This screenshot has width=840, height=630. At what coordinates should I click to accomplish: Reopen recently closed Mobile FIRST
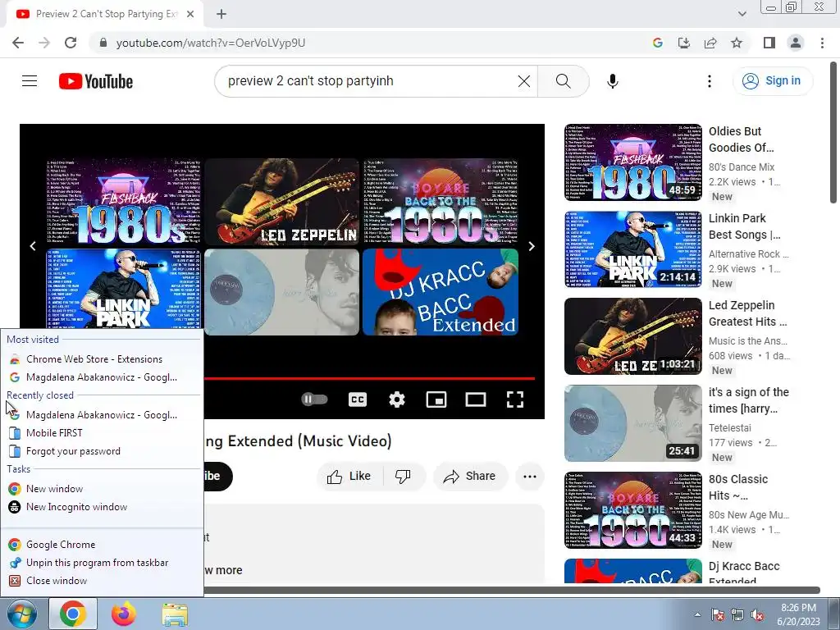click(102, 433)
